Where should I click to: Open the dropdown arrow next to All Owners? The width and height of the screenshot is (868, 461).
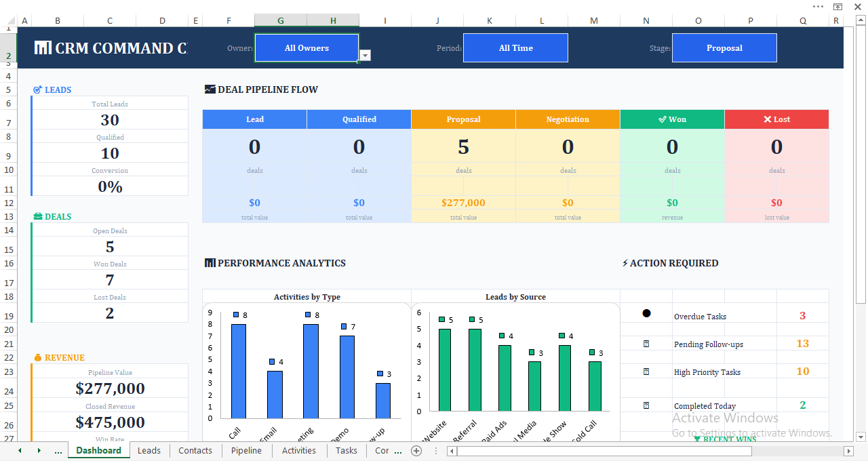365,56
